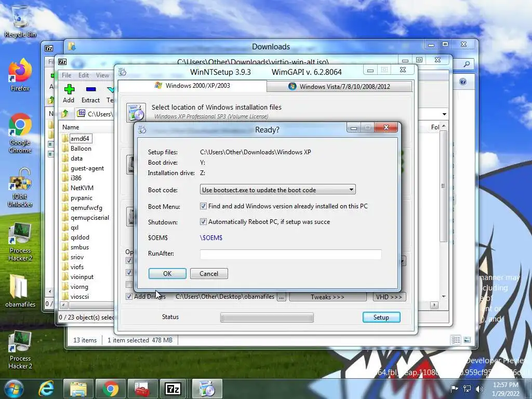
Task: Uncheck Find and add Windows version option
Action: [203, 206]
